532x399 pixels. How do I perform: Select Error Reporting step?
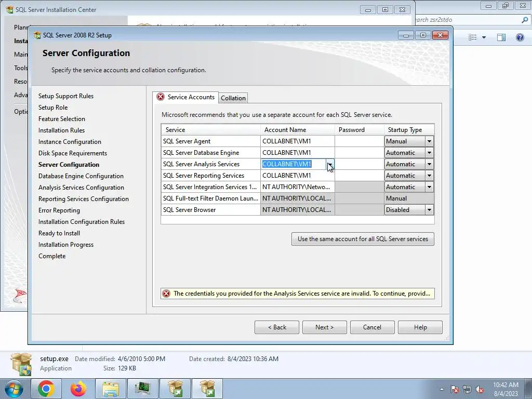pyautogui.click(x=59, y=210)
